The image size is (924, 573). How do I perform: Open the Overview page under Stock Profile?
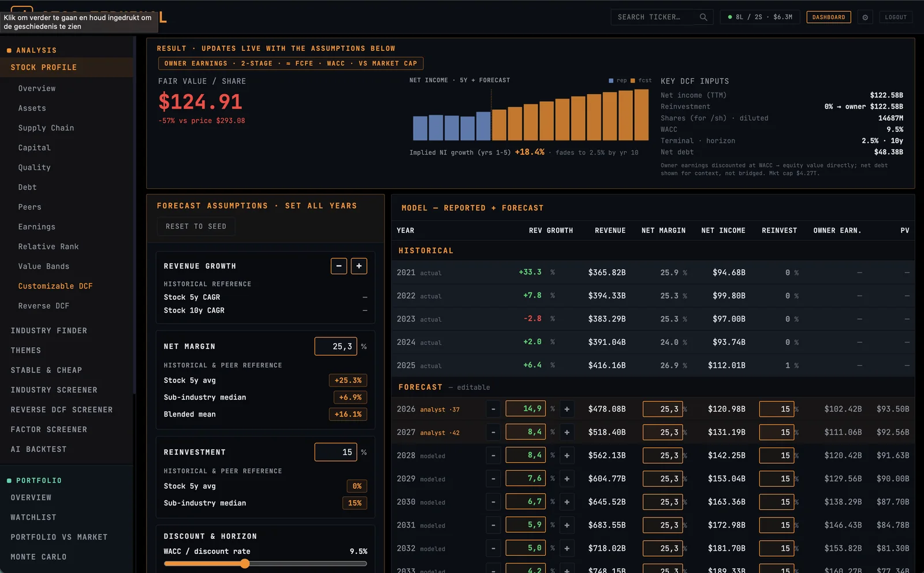[x=37, y=88]
